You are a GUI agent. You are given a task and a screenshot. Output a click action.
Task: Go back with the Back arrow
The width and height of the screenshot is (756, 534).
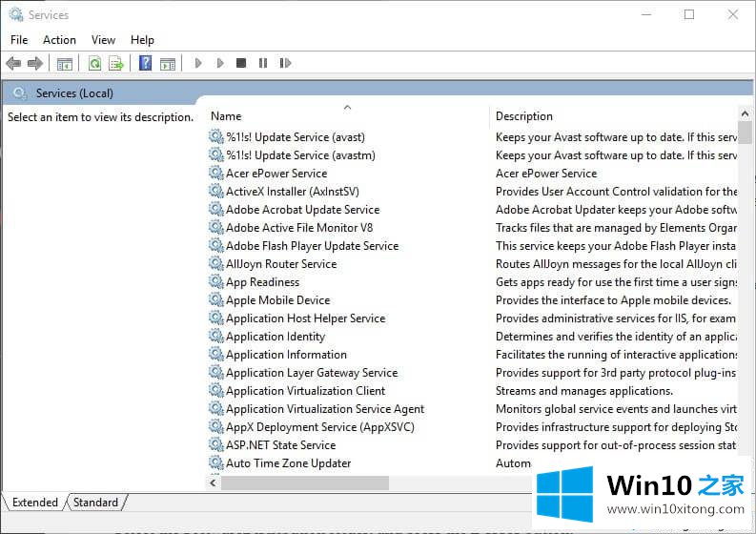click(13, 63)
